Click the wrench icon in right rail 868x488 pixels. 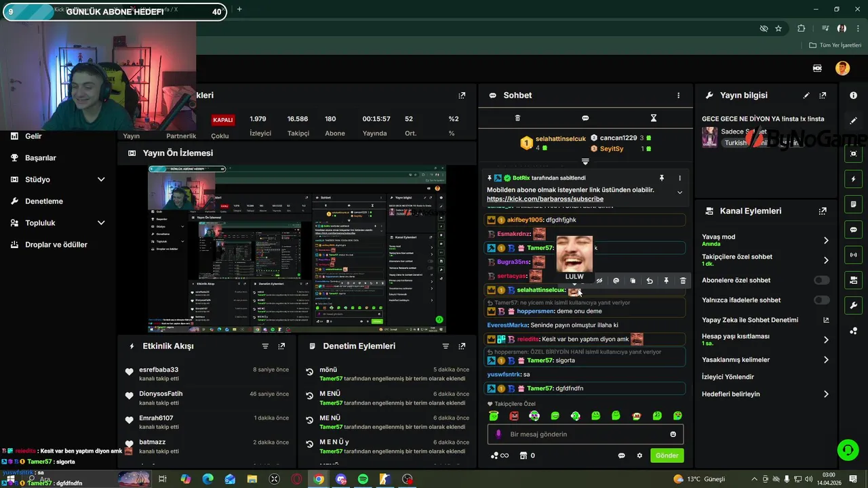[x=853, y=306]
